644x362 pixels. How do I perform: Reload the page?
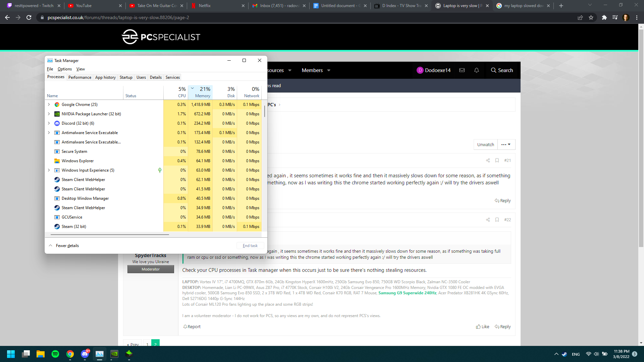(x=29, y=17)
